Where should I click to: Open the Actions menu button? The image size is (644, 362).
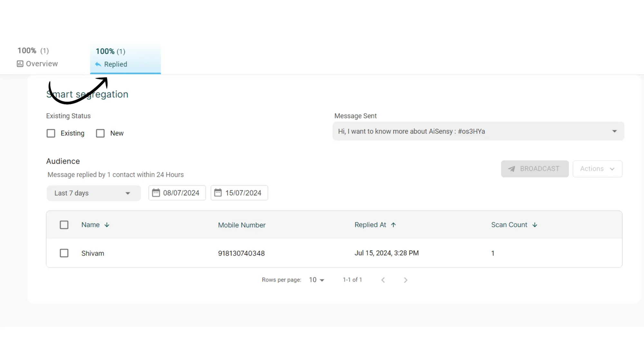click(597, 169)
